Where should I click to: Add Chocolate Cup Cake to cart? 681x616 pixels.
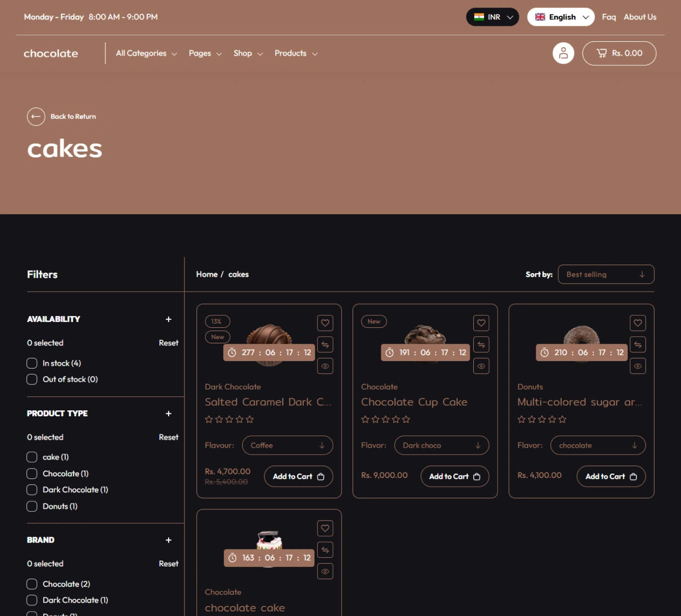(x=454, y=476)
